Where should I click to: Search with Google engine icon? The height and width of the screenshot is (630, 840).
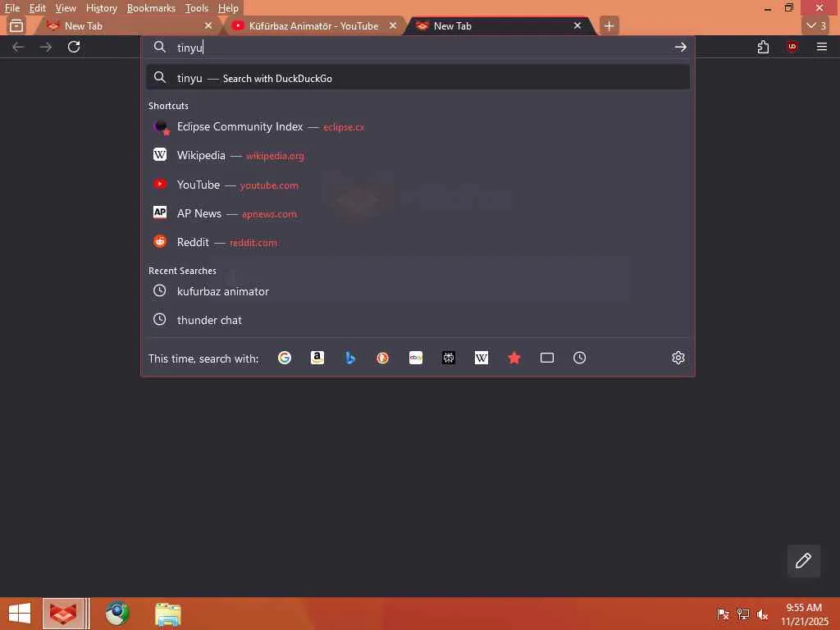(x=285, y=358)
